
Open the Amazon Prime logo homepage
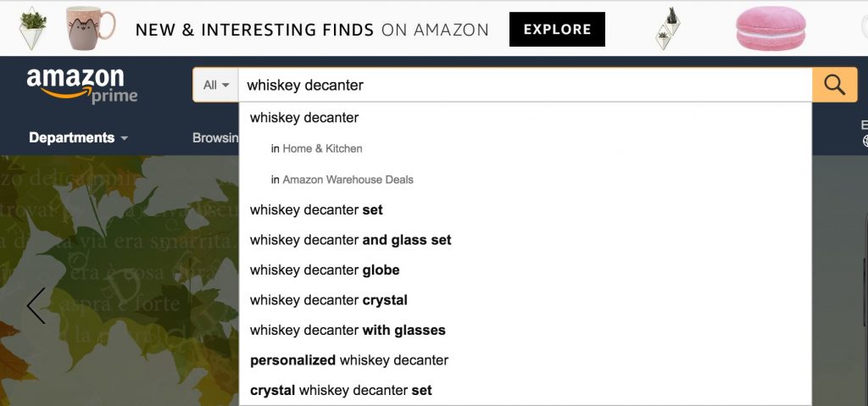(x=82, y=86)
